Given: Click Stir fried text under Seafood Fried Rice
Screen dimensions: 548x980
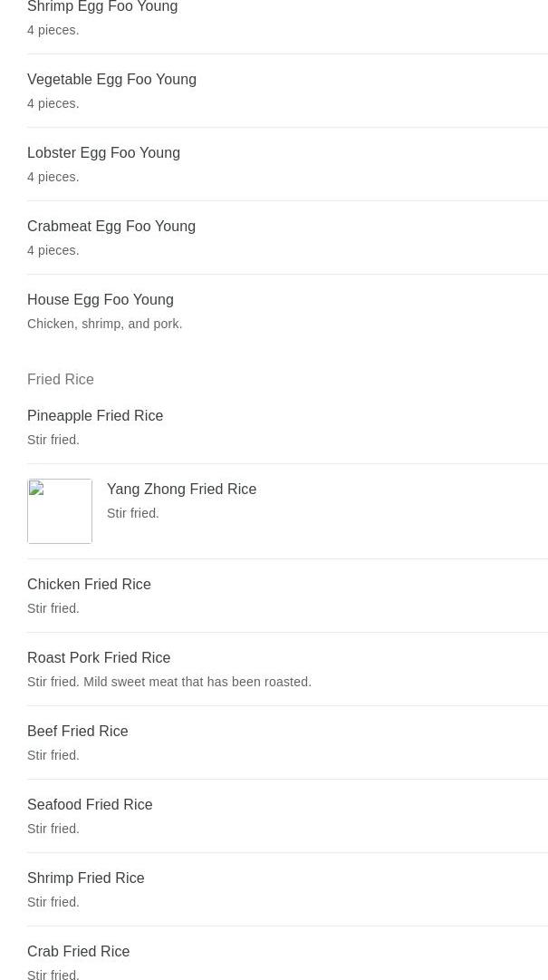Looking at the screenshot, I should coord(53,829).
